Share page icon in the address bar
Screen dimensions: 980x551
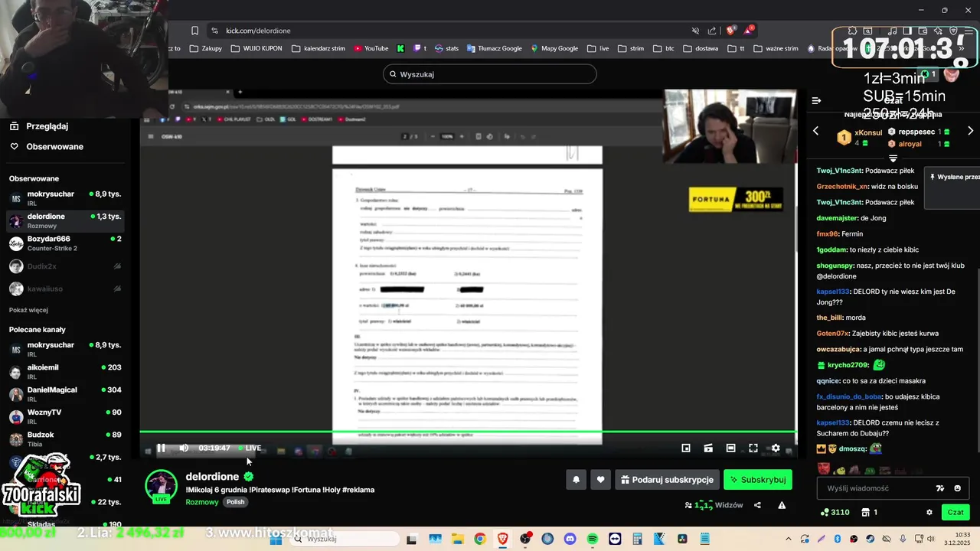coord(712,31)
